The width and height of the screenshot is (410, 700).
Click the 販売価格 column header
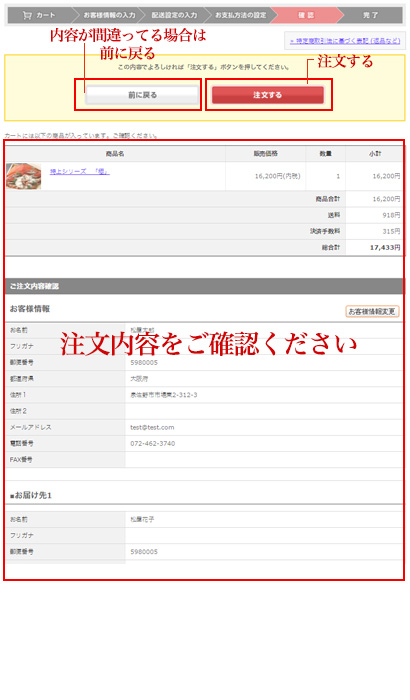[266, 154]
